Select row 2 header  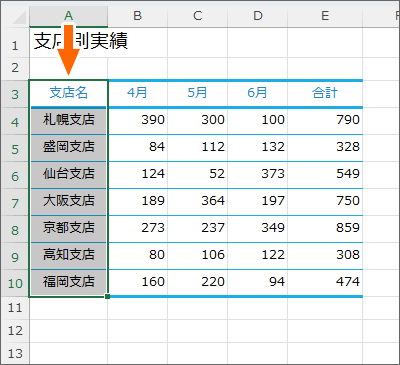[x=15, y=68]
